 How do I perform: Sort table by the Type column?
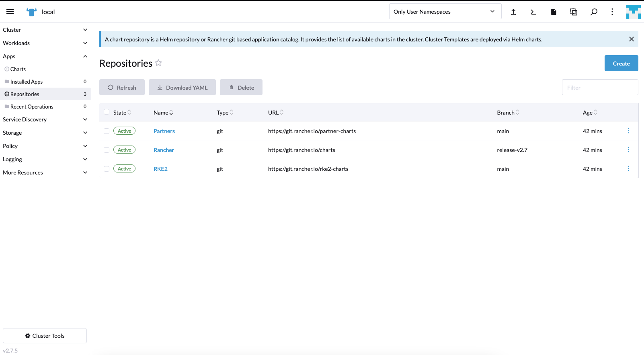[x=225, y=113]
